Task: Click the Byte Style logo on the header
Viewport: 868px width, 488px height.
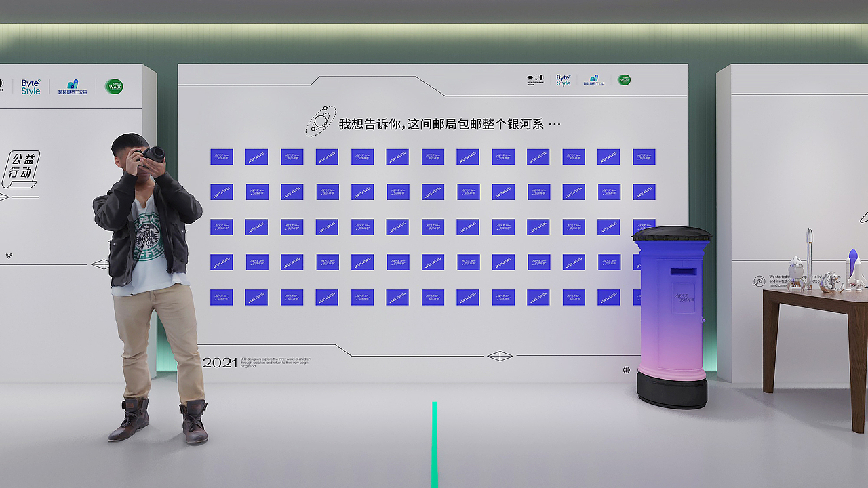Action: (563, 79)
